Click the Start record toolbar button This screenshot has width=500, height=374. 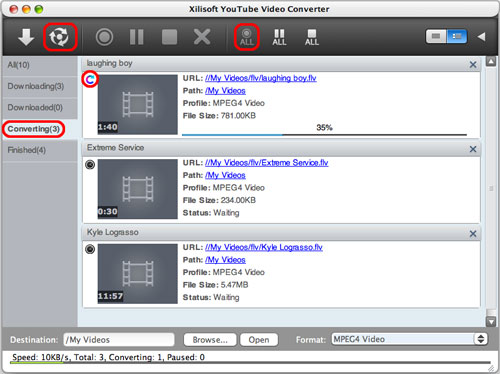click(x=104, y=37)
